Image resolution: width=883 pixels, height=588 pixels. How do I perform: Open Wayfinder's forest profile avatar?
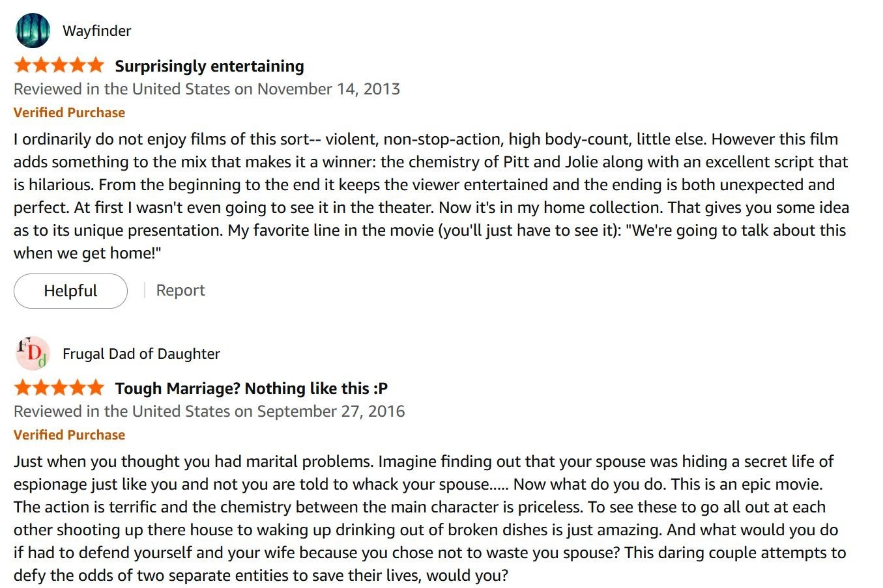[x=32, y=31]
